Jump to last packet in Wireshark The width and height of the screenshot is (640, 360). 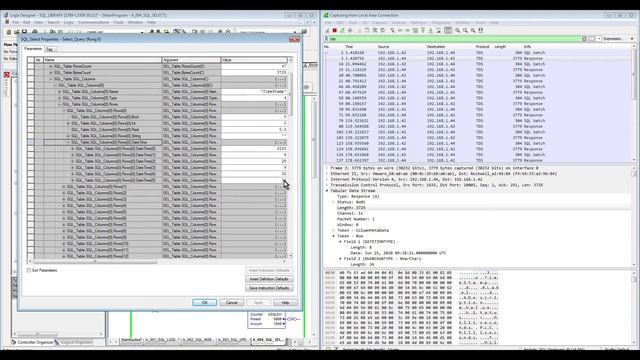click(x=430, y=31)
